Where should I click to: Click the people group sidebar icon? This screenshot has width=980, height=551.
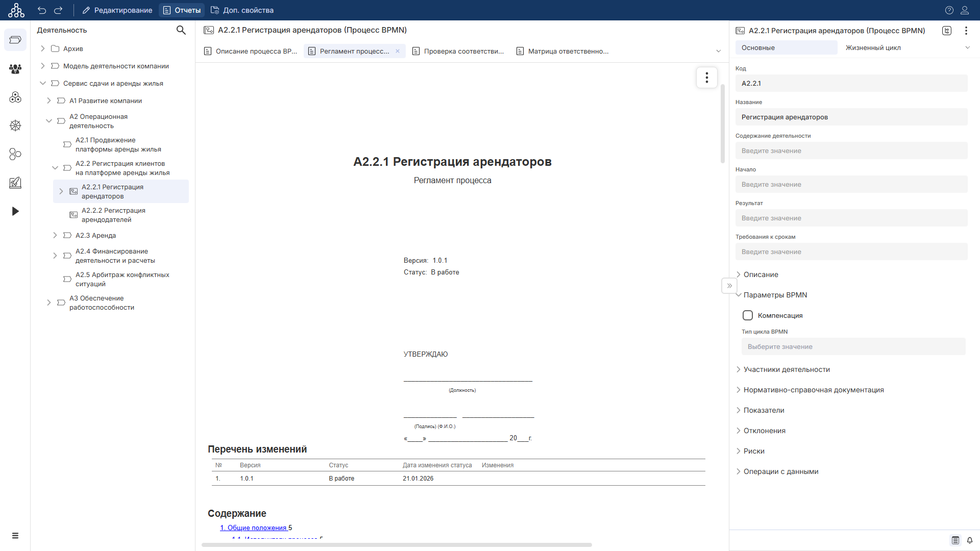pos(15,68)
